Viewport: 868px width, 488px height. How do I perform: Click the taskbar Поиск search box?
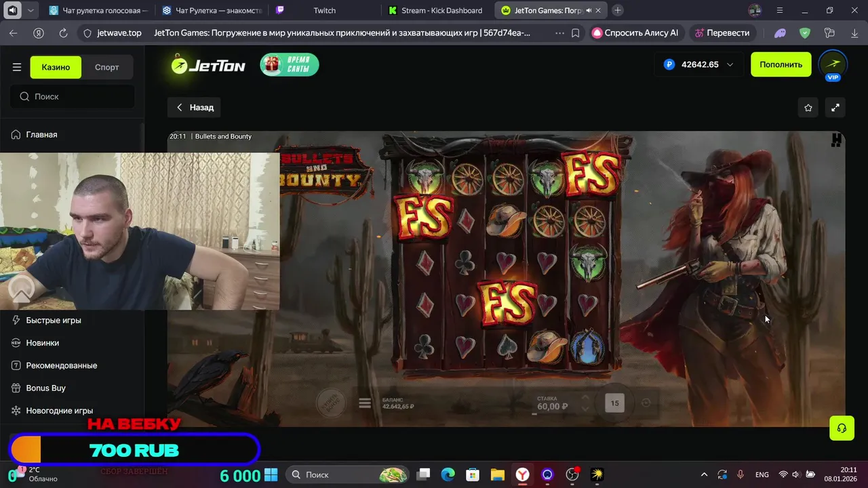tap(347, 474)
